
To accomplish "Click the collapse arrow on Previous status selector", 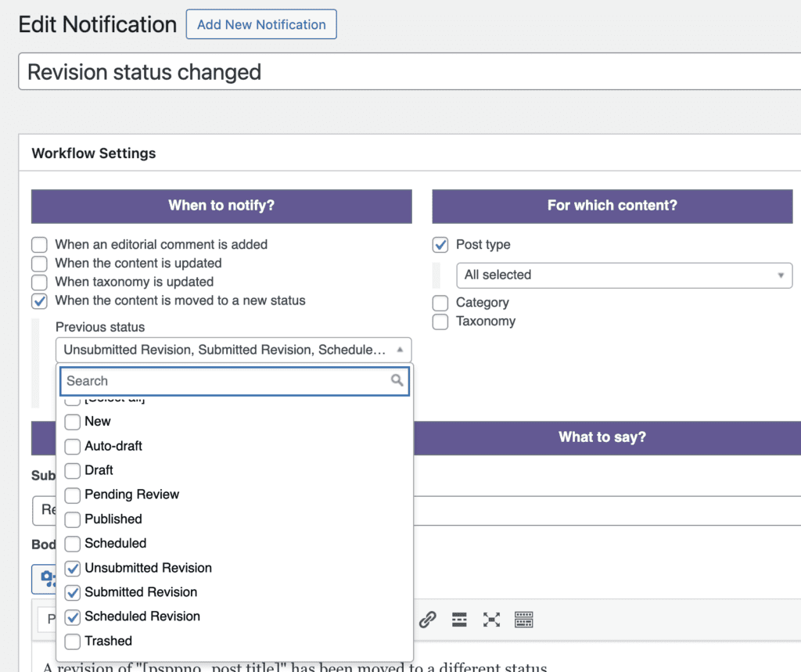I will click(400, 350).
